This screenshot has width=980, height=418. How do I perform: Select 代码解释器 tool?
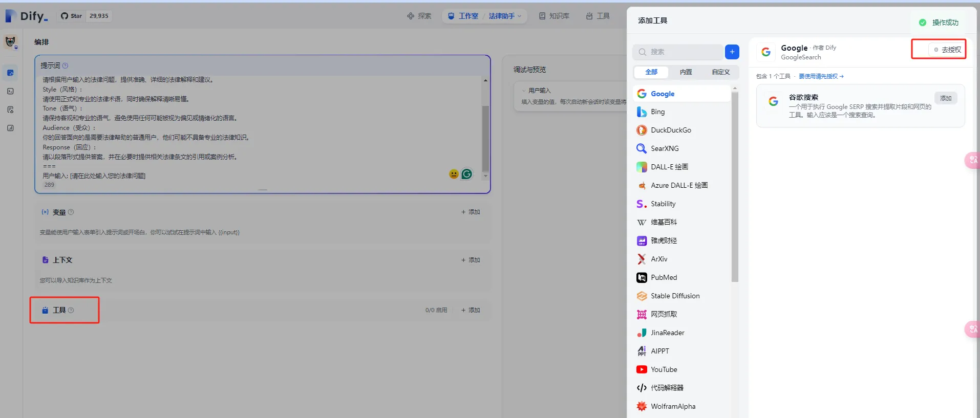coord(682,388)
